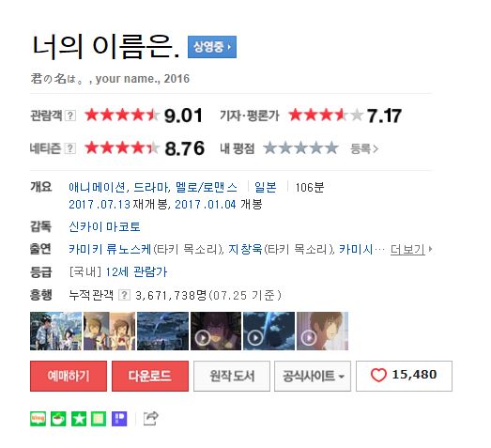
Task: Click the purple share icon
Action: [x=119, y=419]
